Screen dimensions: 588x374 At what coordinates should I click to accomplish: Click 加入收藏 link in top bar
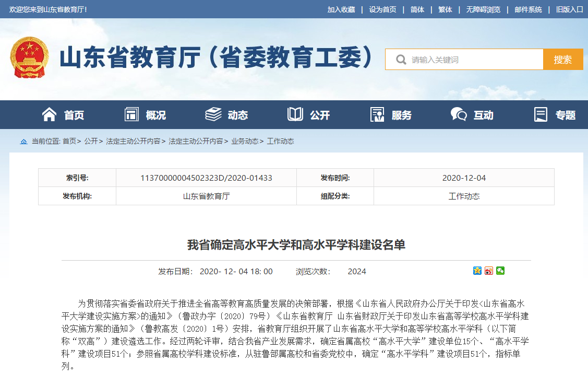point(341,9)
